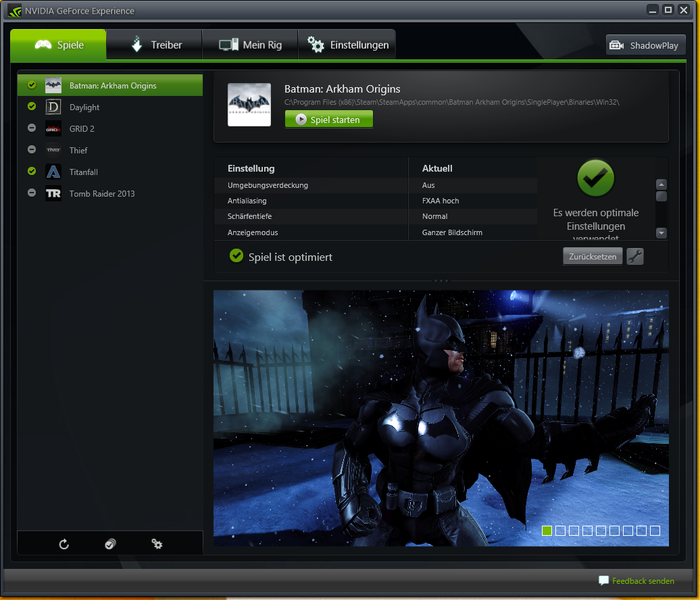Click the Thief game icon
The height and width of the screenshot is (600, 700).
(x=53, y=150)
